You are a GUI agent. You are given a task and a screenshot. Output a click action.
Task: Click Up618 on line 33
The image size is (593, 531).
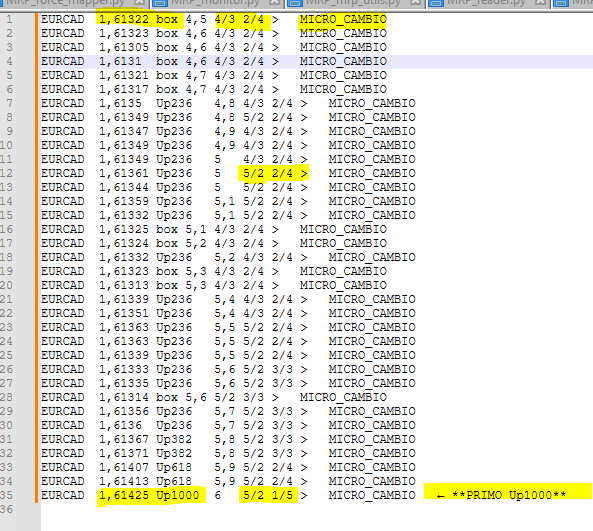(x=174, y=467)
